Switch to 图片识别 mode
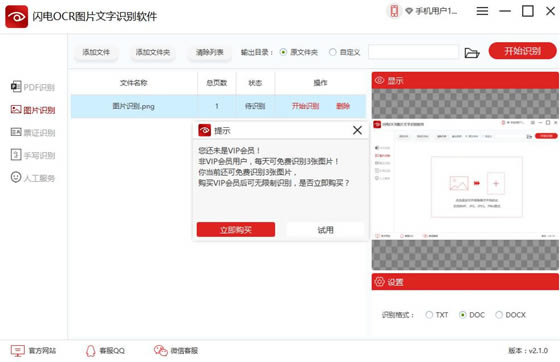This screenshot has width=560, height=362. click(x=33, y=110)
